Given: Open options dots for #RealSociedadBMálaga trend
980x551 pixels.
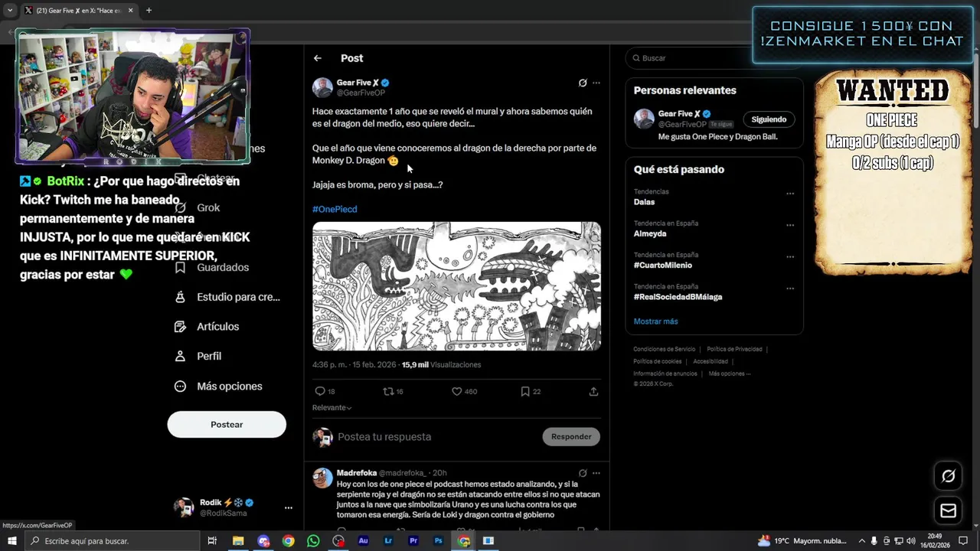Looking at the screenshot, I should coord(790,288).
